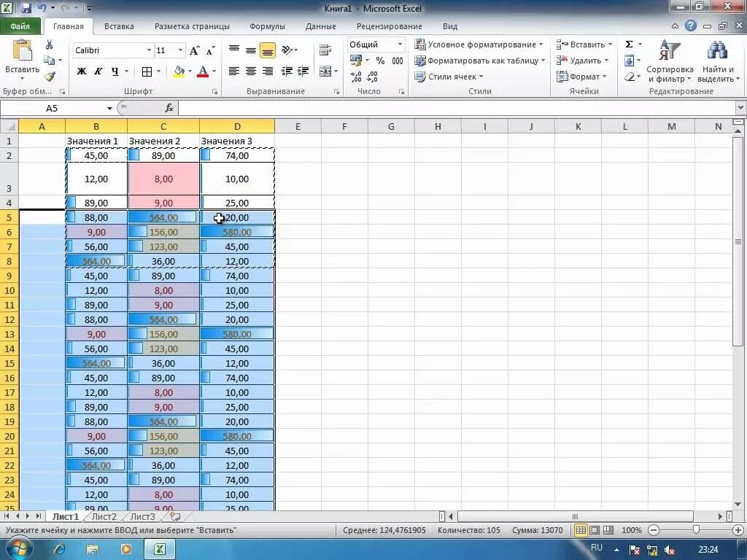Decrease indent icon in alignment group

[x=287, y=71]
